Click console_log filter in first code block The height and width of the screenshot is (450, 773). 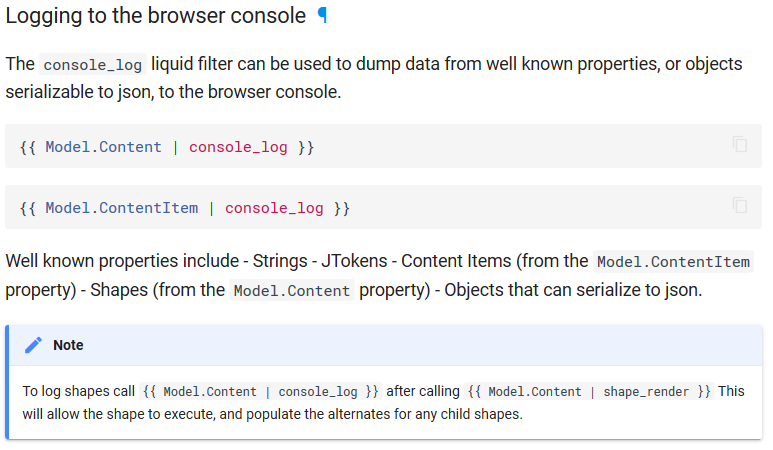coord(238,147)
